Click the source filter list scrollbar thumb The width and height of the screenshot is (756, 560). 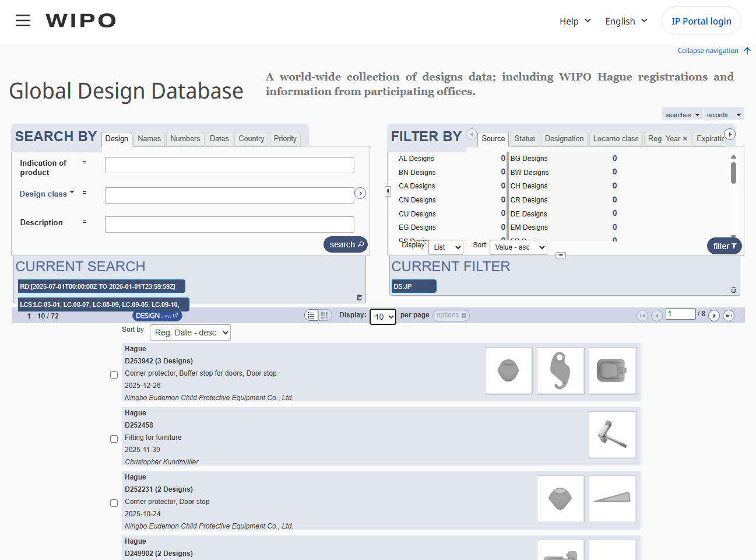[733, 173]
